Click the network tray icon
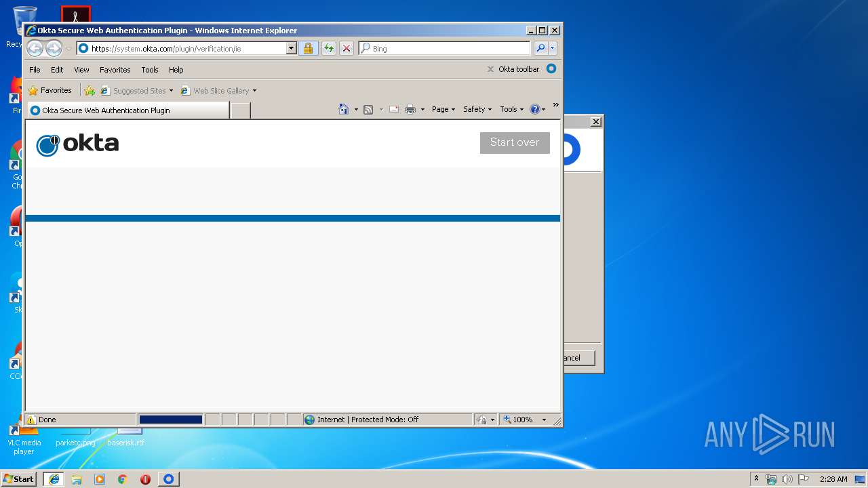The height and width of the screenshot is (488, 868). [x=771, y=479]
